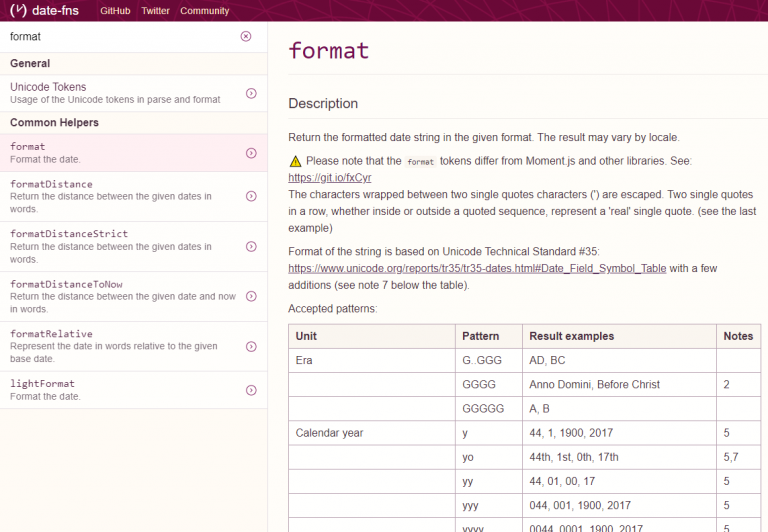Open the formatRelative function entry
Screen dimensions: 768x532
[134, 346]
